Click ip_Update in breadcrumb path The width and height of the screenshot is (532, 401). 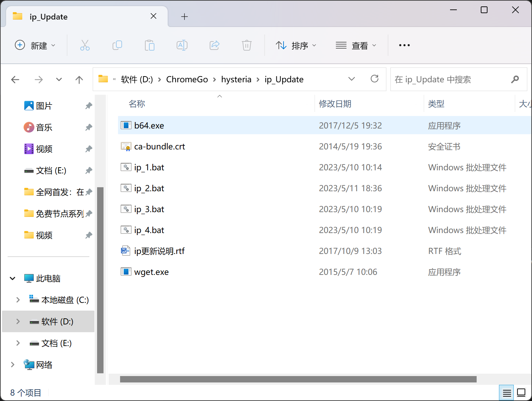pos(284,79)
